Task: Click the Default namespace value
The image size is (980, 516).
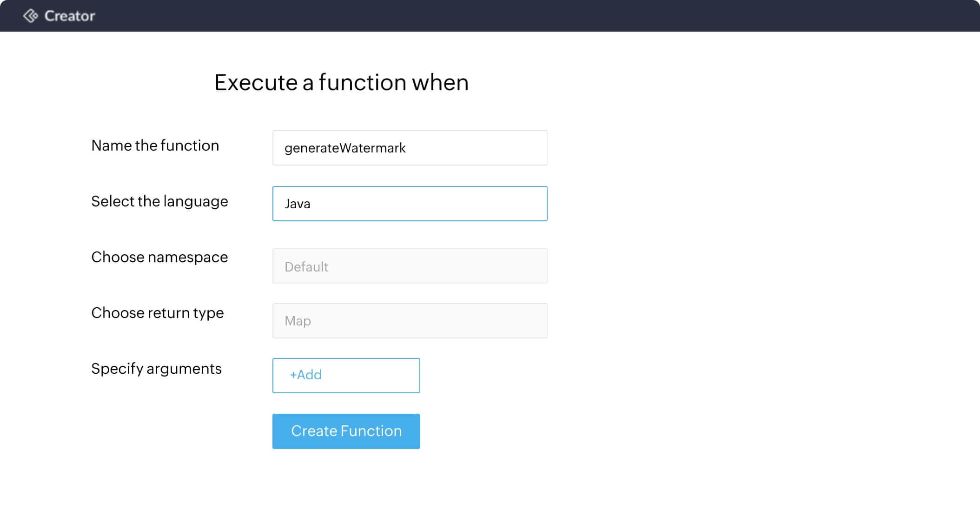Action: 306,267
